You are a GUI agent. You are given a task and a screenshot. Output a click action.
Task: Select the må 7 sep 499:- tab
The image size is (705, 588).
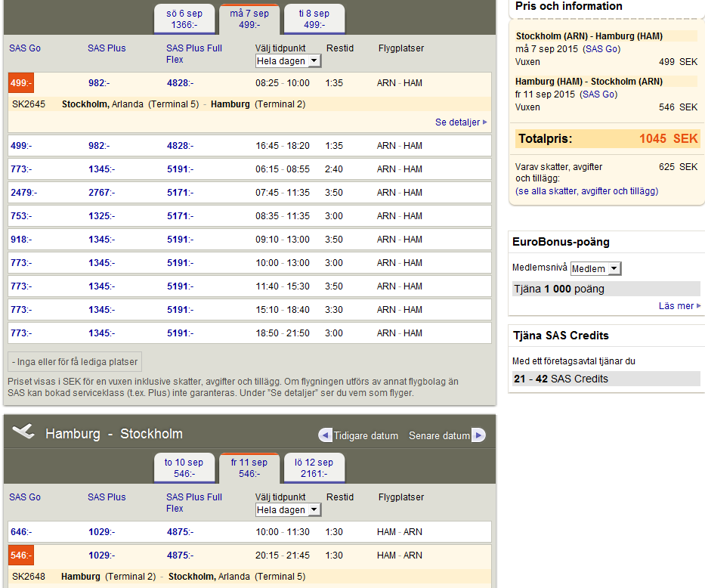coord(249,19)
